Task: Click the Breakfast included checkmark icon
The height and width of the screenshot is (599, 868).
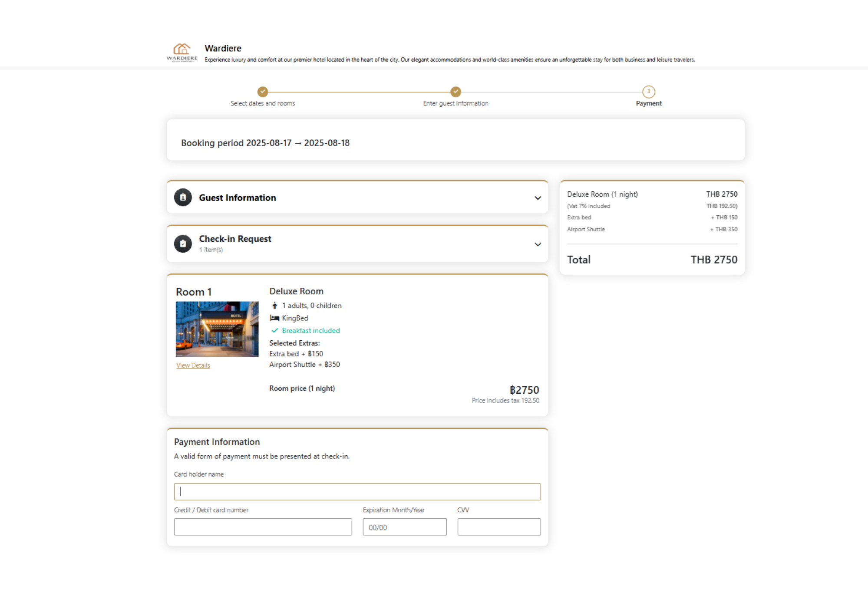Action: pos(274,331)
